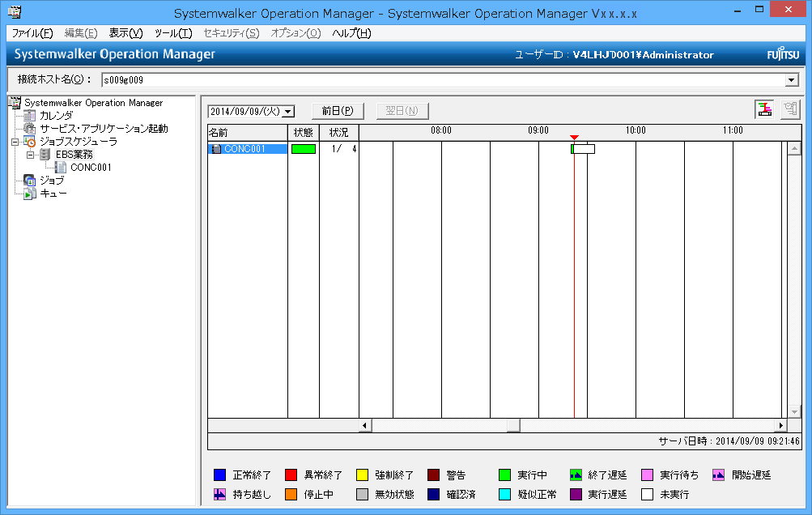Open the ファイル(F) menu
The width and height of the screenshot is (812, 515).
pos(32,33)
